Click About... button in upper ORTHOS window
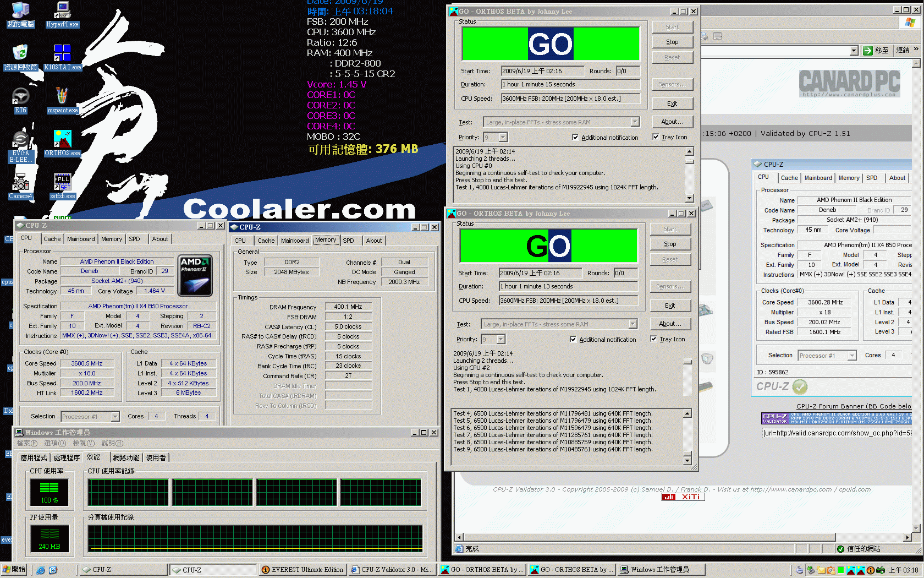The width and height of the screenshot is (924, 578). click(x=672, y=122)
